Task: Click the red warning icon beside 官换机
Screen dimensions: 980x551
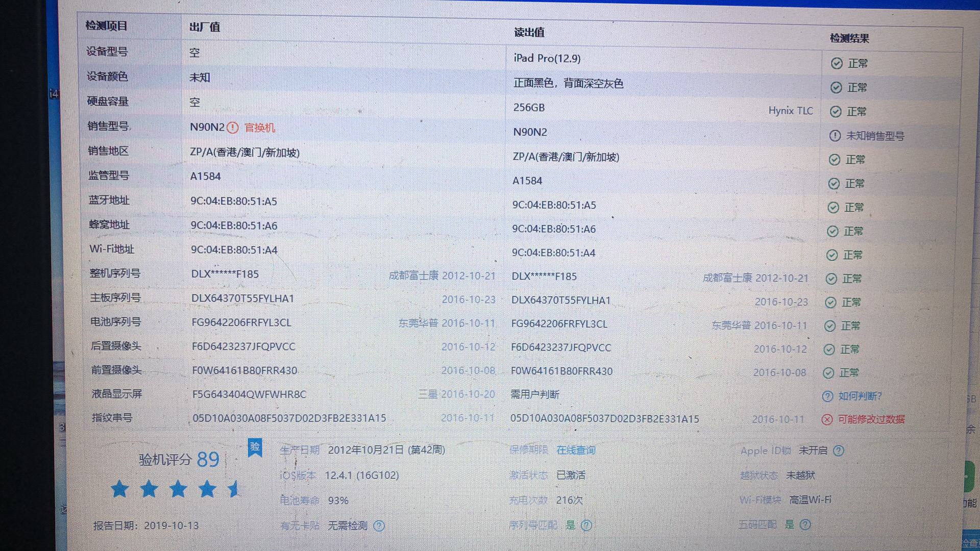Action: pos(233,128)
